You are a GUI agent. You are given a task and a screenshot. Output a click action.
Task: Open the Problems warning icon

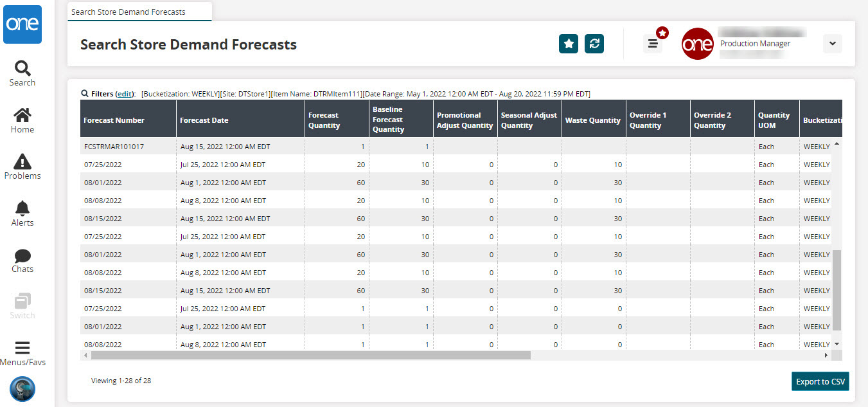[x=22, y=167]
